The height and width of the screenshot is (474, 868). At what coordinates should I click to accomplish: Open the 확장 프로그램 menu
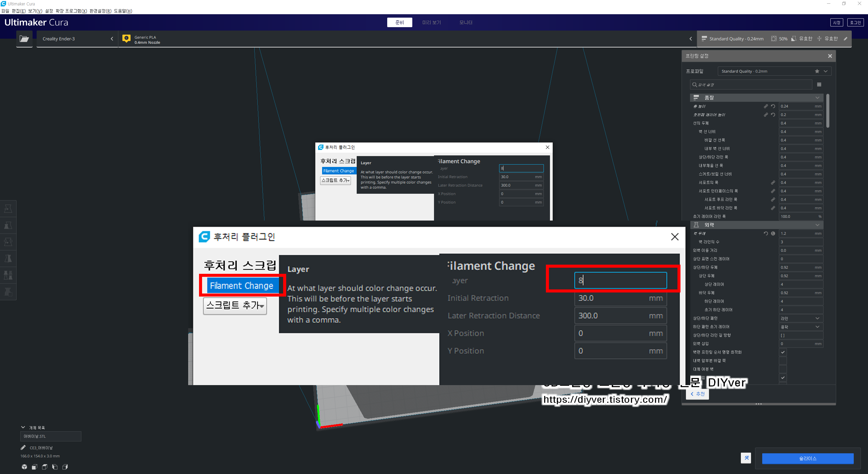(71, 11)
